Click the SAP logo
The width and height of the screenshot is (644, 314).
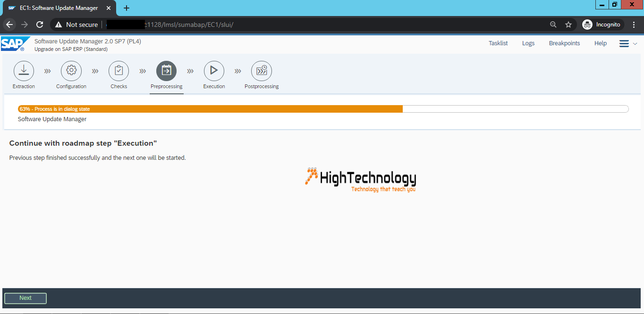15,44
